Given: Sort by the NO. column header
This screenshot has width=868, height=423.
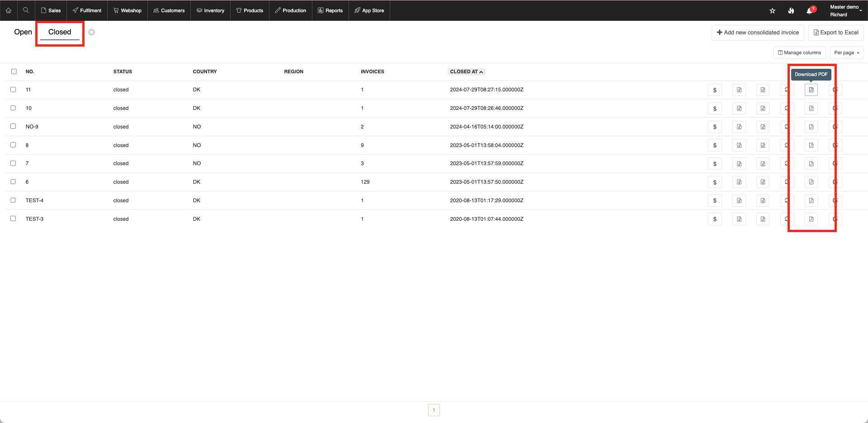Looking at the screenshot, I should pyautogui.click(x=30, y=72).
